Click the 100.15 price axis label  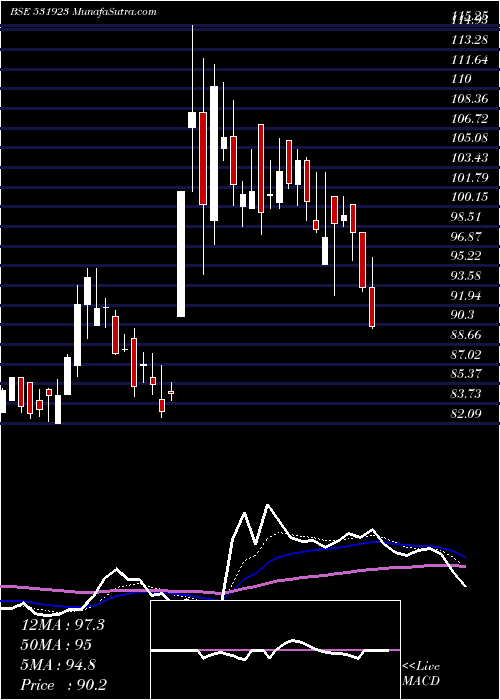(470, 197)
